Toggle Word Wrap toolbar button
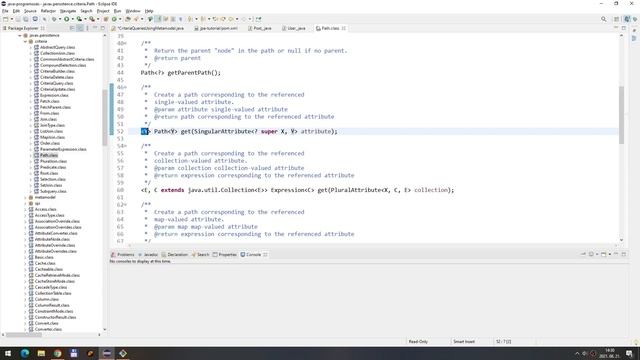The width and height of the screenshot is (640, 360). [x=166, y=19]
